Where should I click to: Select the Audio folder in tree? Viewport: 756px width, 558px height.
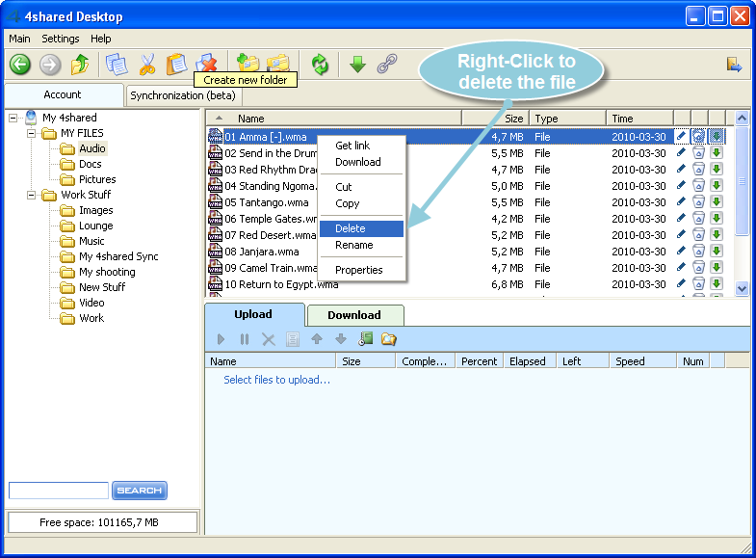(x=92, y=148)
